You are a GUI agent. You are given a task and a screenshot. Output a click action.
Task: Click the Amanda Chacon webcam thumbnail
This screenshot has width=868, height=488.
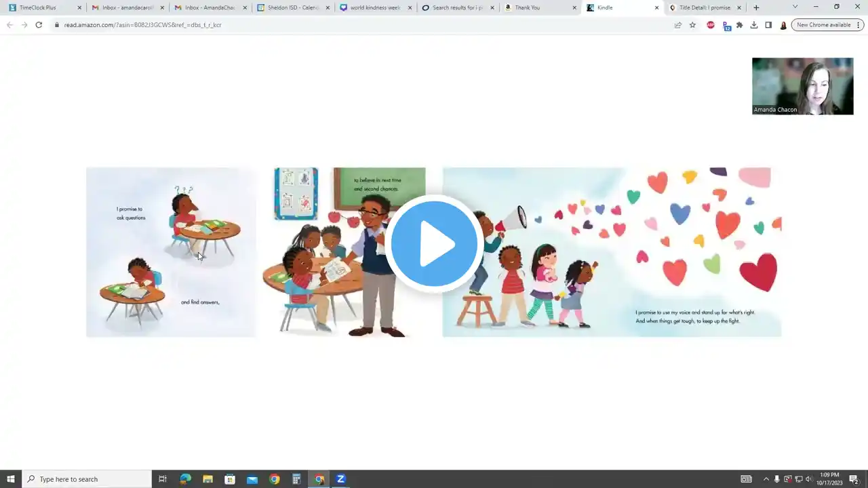click(802, 86)
